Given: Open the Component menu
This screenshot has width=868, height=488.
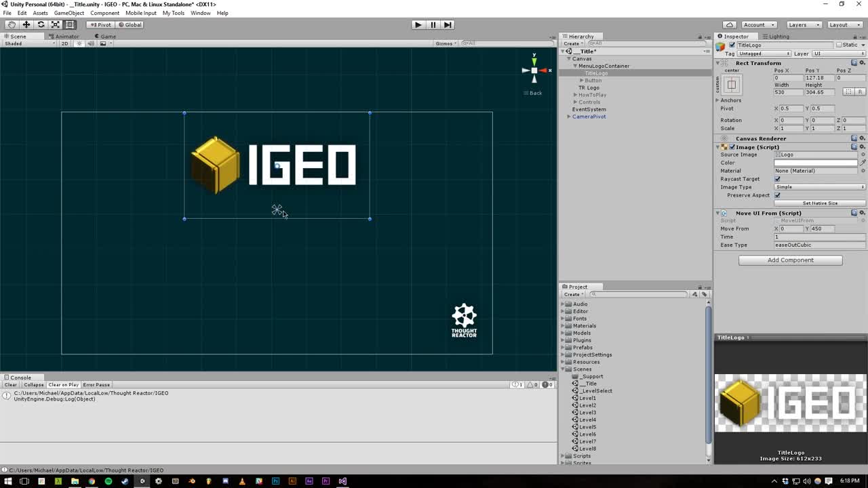Looking at the screenshot, I should click(x=104, y=13).
